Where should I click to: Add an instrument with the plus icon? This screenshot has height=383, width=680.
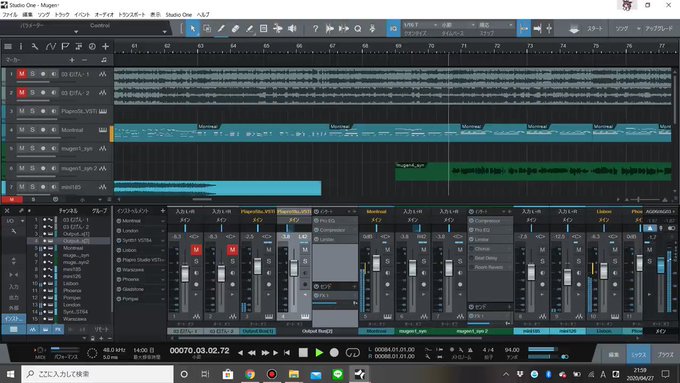(163, 211)
